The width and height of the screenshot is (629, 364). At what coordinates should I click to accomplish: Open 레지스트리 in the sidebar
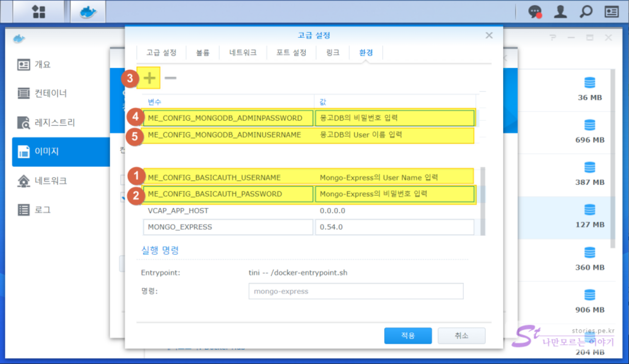(x=54, y=122)
